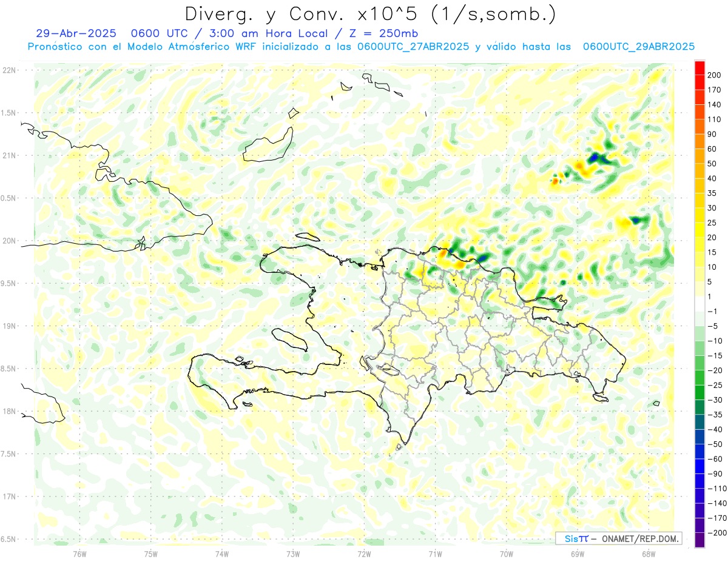Click the "69W" longitude axis label
The width and height of the screenshot is (728, 562).
[577, 553]
